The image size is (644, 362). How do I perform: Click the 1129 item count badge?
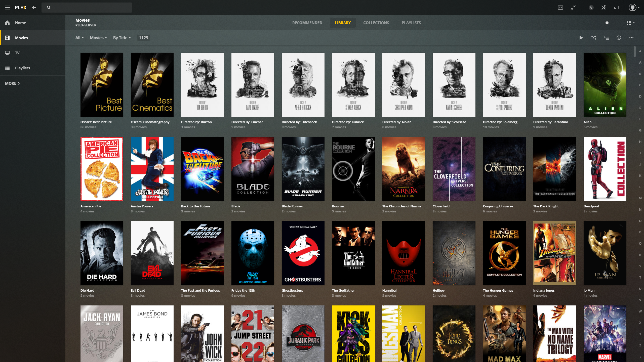click(143, 38)
